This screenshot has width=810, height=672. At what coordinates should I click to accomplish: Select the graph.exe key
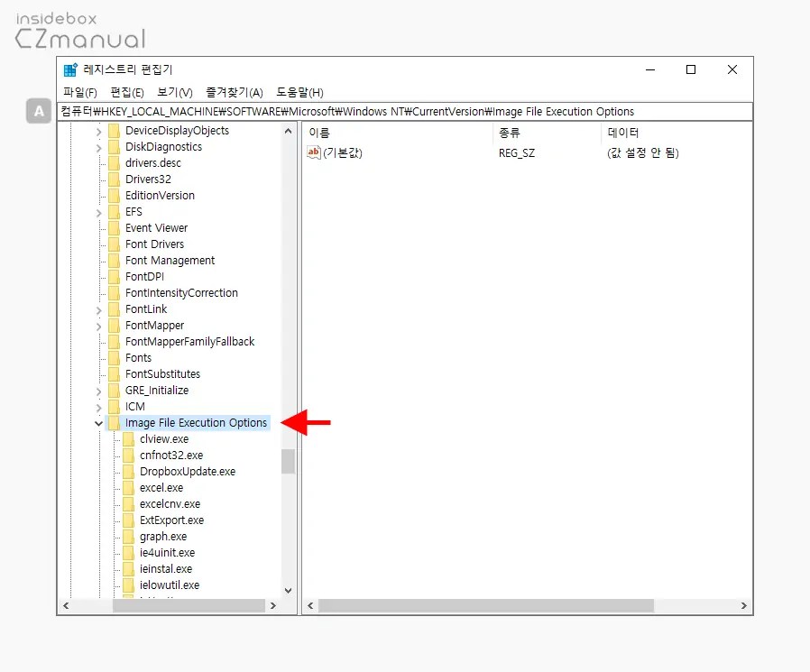click(x=163, y=537)
